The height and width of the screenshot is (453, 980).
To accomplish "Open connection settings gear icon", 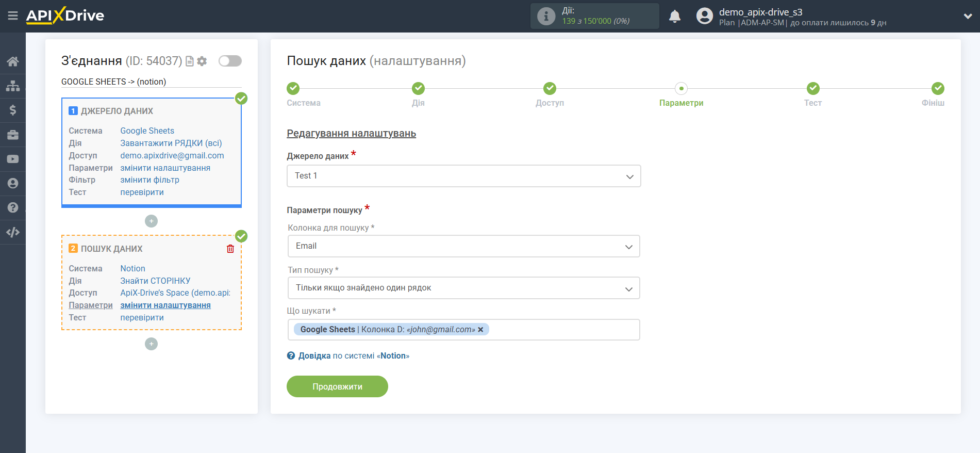I will click(x=202, y=61).
